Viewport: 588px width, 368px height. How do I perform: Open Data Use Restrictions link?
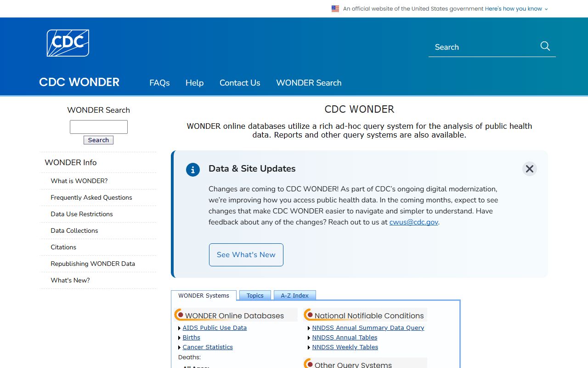coord(82,214)
